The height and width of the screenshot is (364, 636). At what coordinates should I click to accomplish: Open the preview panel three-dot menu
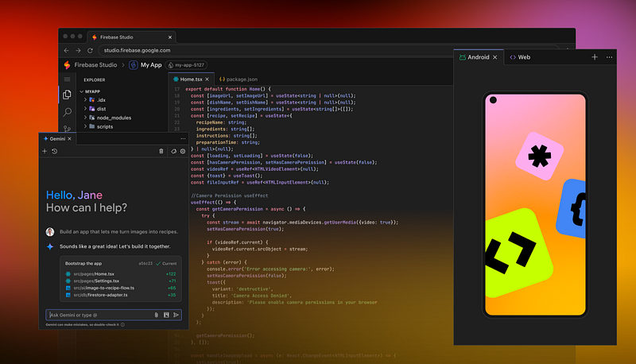(609, 57)
